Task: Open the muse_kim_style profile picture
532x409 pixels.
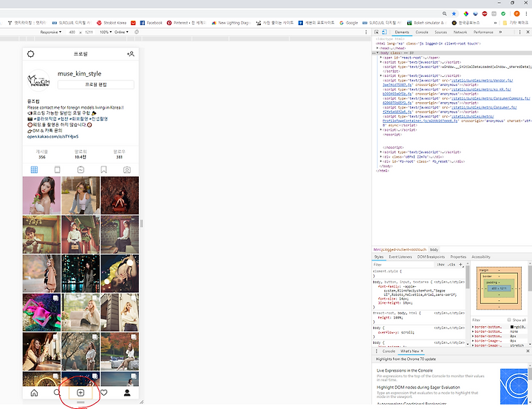Action: (38, 81)
